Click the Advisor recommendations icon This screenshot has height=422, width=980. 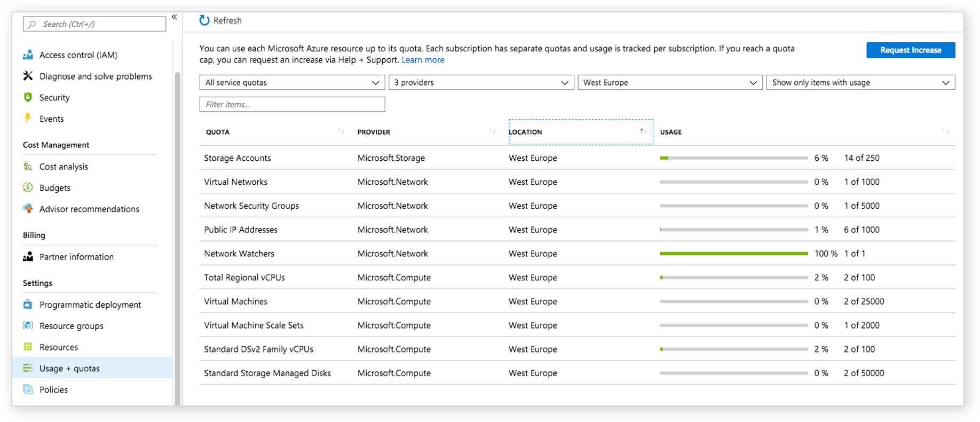pyautogui.click(x=28, y=209)
